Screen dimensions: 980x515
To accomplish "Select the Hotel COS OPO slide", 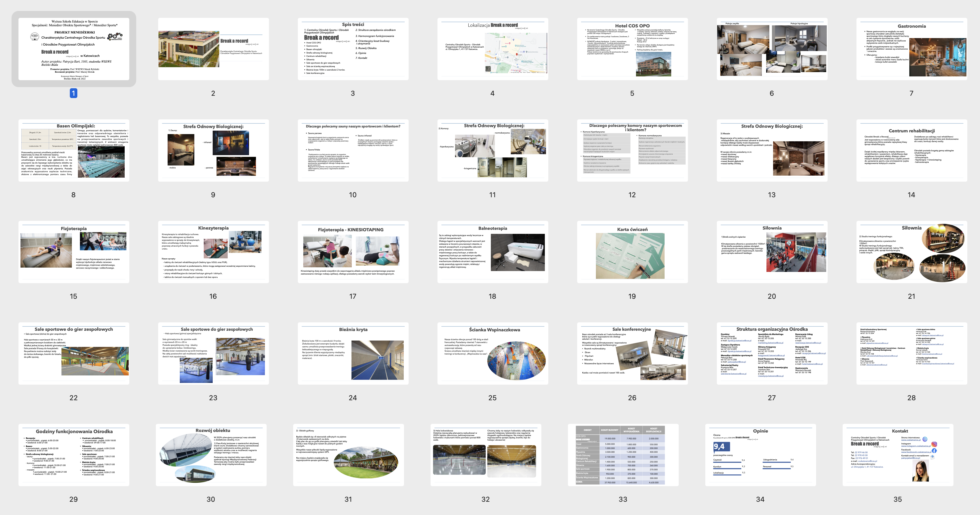I will point(632,49).
